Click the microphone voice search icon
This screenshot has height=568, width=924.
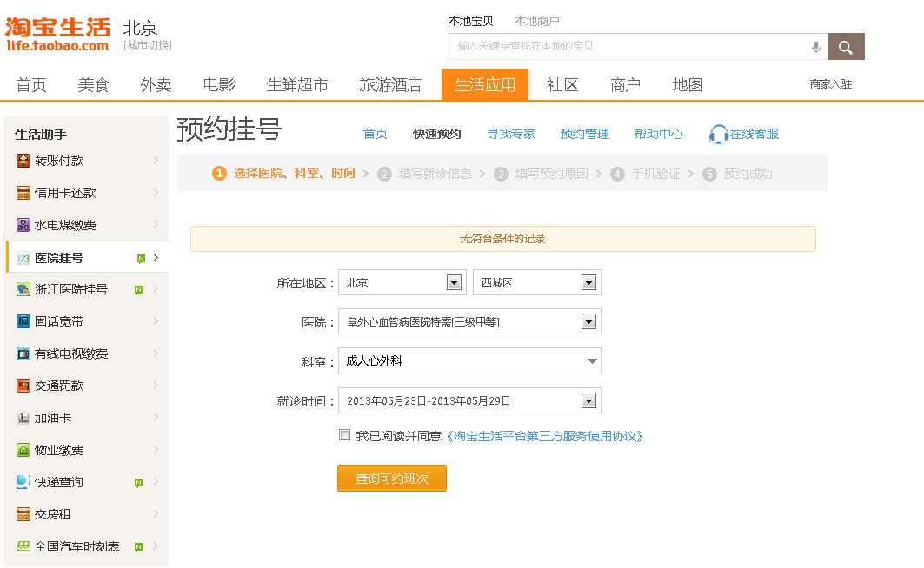(815, 47)
